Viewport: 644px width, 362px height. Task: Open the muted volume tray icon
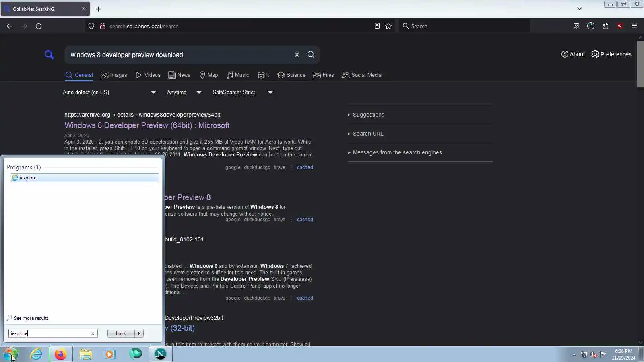click(x=594, y=354)
